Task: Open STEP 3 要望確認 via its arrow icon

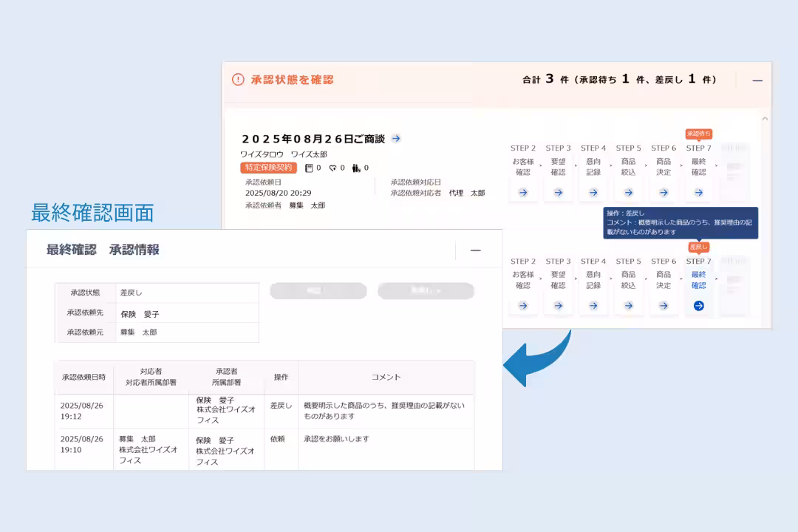Action: (x=559, y=191)
